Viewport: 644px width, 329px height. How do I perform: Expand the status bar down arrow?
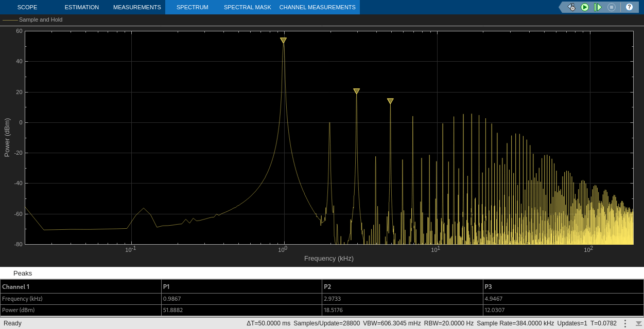tap(638, 323)
